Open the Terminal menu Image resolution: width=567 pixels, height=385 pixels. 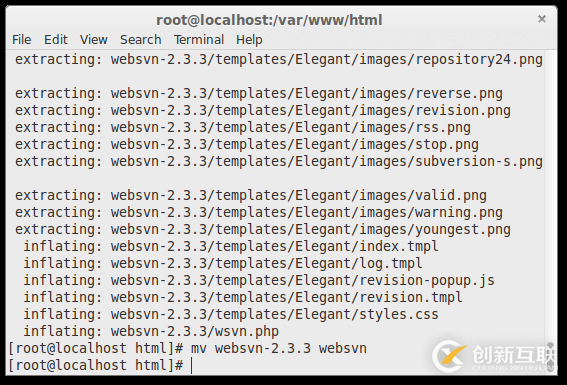coord(199,39)
